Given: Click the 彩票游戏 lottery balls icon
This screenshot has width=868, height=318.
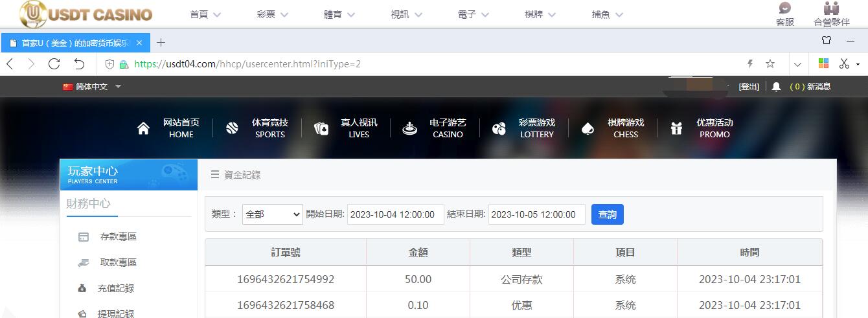Looking at the screenshot, I should pos(499,128).
